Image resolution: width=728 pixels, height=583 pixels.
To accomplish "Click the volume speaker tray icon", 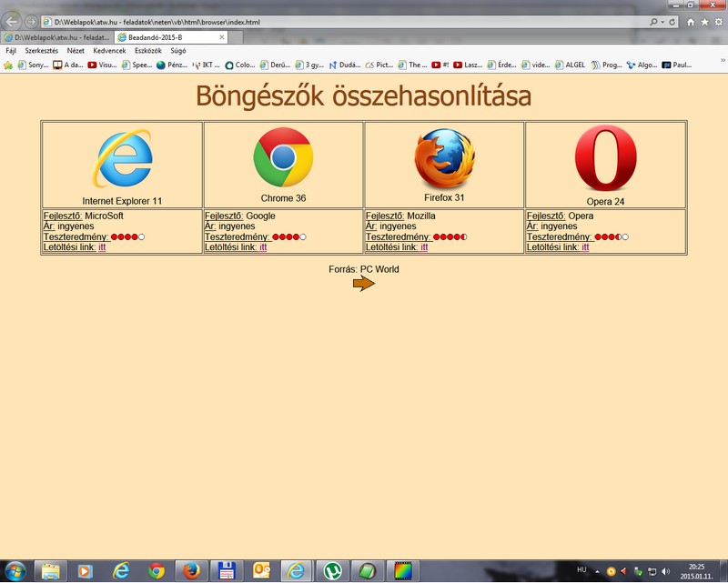I will coord(665,571).
